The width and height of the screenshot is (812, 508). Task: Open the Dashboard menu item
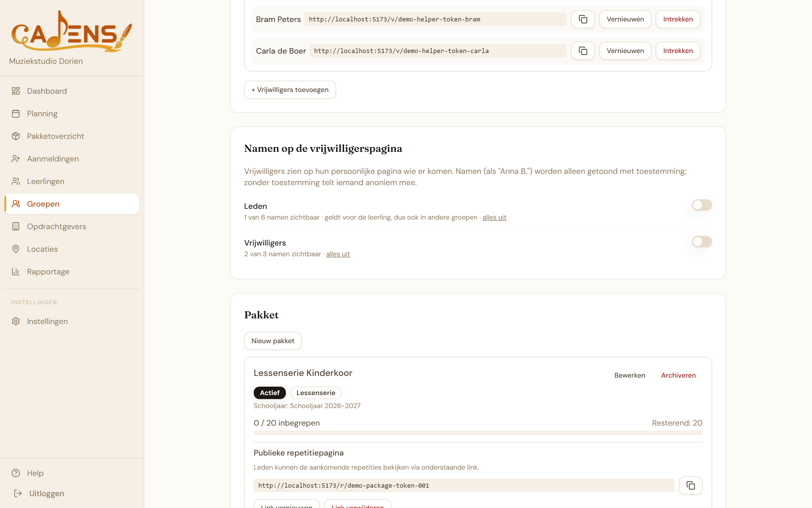pos(72,91)
